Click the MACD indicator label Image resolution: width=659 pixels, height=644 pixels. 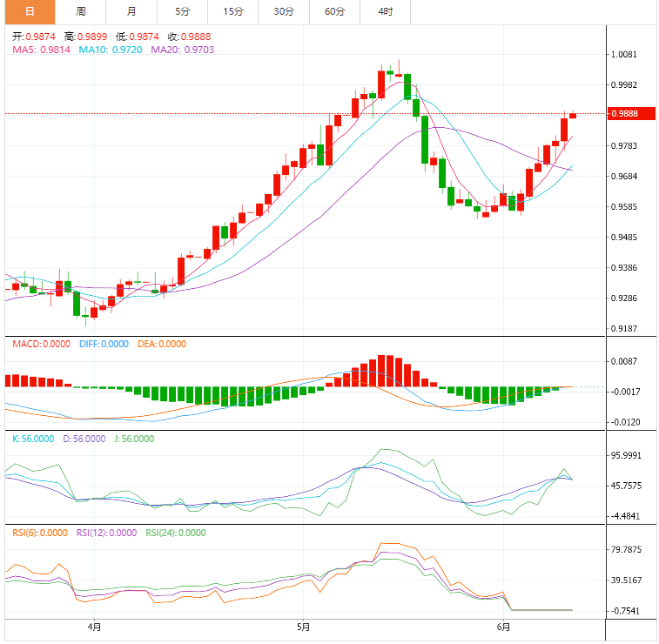coord(41,344)
